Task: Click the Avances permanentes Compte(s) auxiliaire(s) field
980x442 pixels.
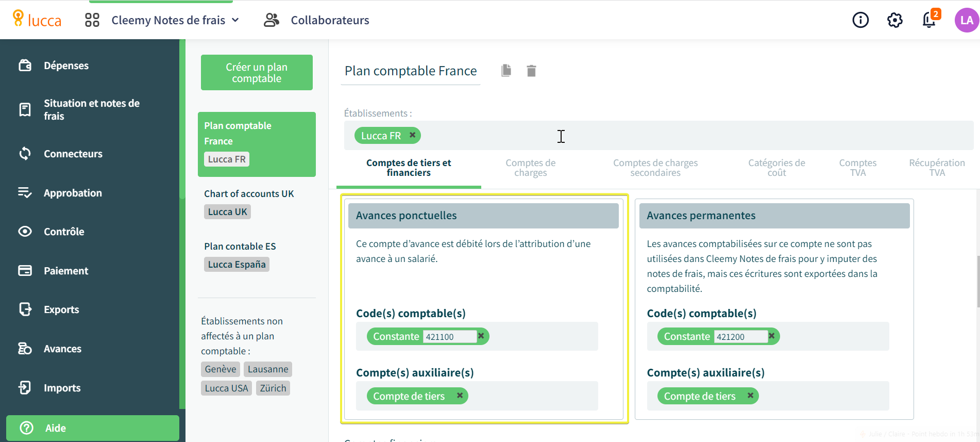Action: tap(768, 396)
